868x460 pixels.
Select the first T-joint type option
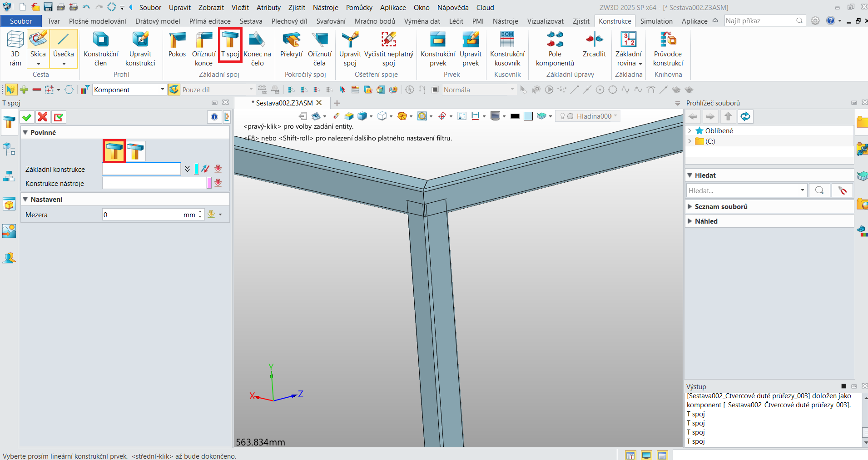(x=114, y=151)
